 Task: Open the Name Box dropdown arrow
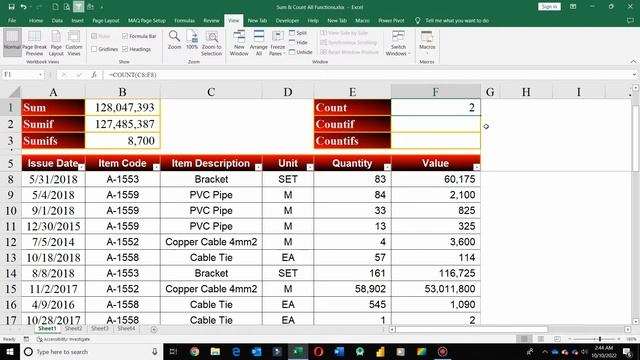pyautogui.click(x=40, y=75)
